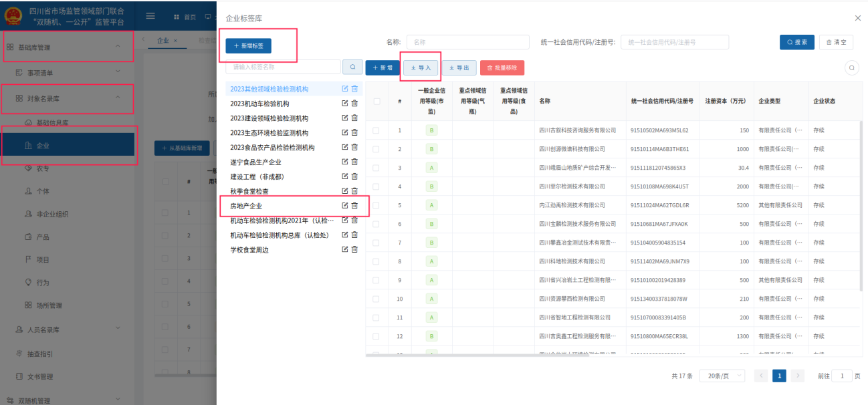The image size is (868, 405).
Task: Toggle the select-all checkbox in table header
Action: [376, 102]
